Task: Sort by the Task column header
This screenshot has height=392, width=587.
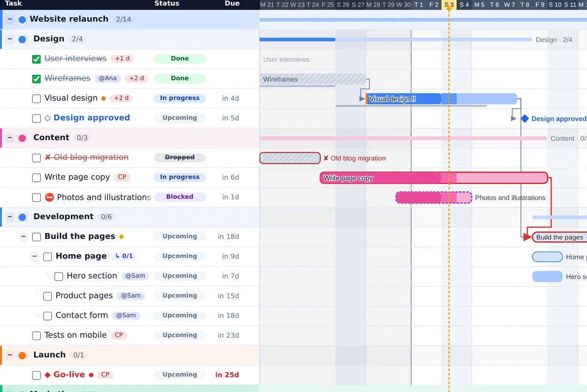Action: tap(13, 3)
